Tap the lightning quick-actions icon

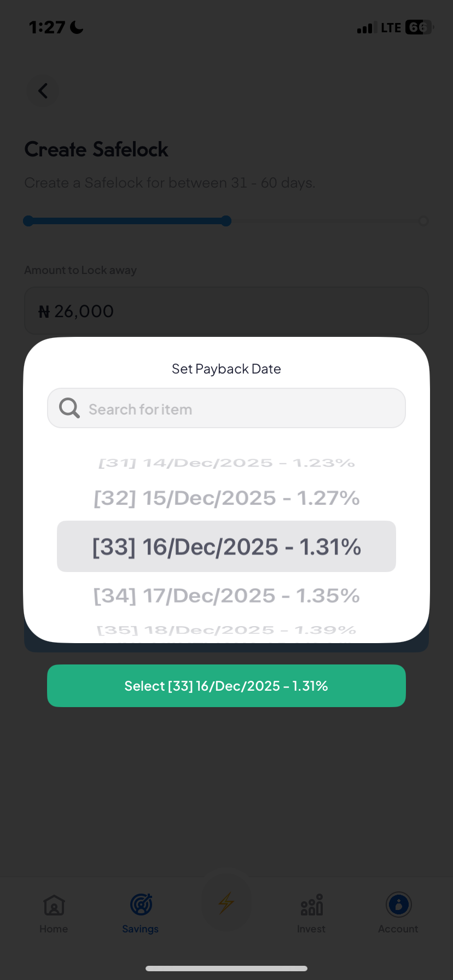226,901
